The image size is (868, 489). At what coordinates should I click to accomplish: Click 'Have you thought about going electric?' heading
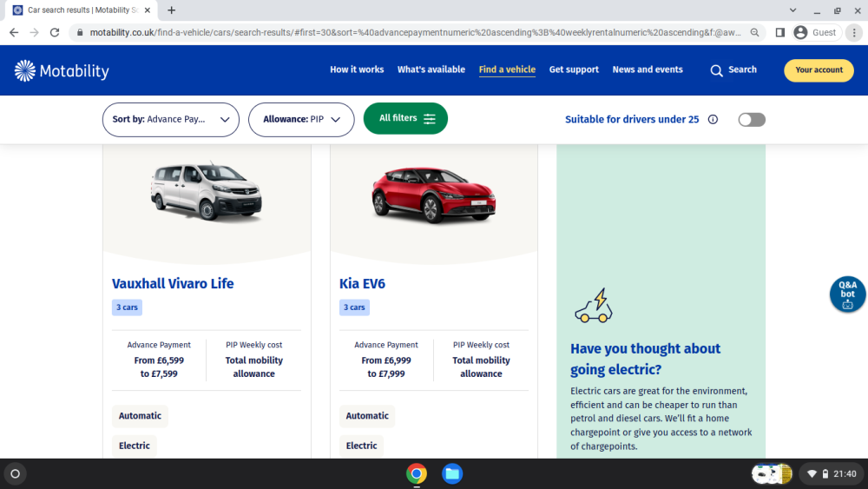(x=646, y=359)
